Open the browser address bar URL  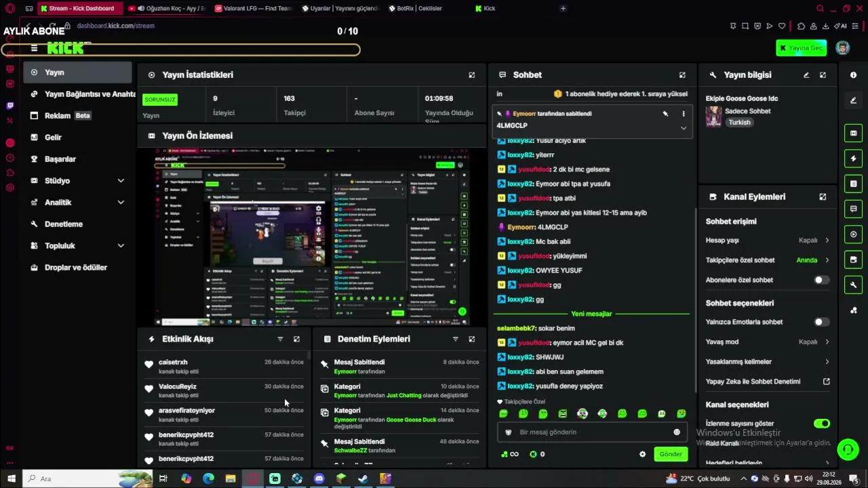[116, 26]
